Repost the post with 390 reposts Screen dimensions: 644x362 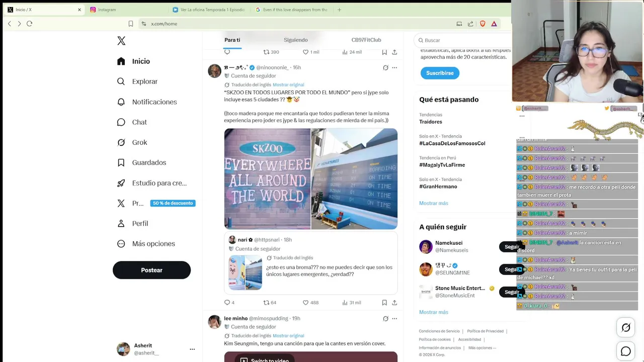271,52
